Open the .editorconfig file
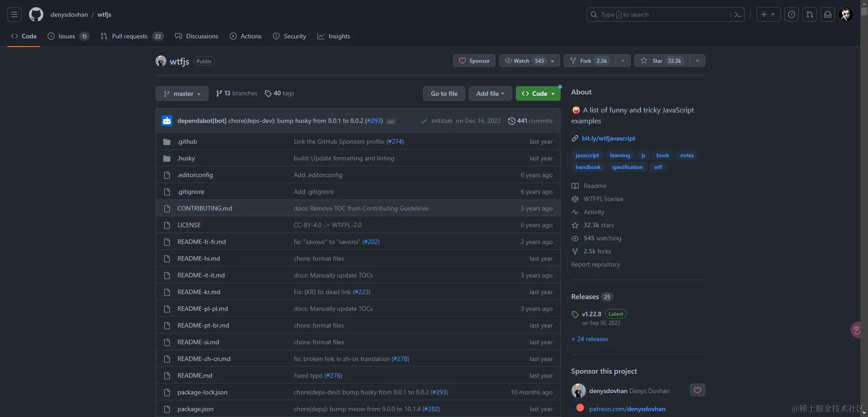This screenshot has height=417, width=868. [195, 175]
